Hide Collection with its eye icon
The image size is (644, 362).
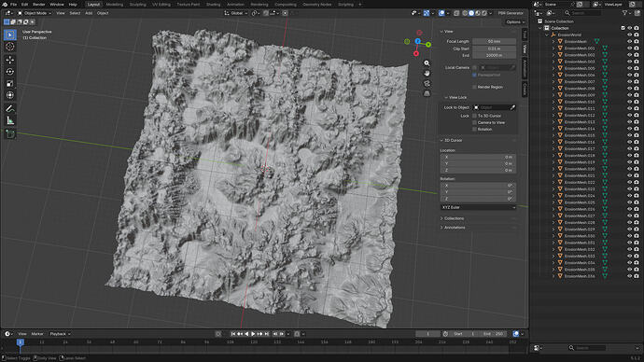[x=630, y=28]
